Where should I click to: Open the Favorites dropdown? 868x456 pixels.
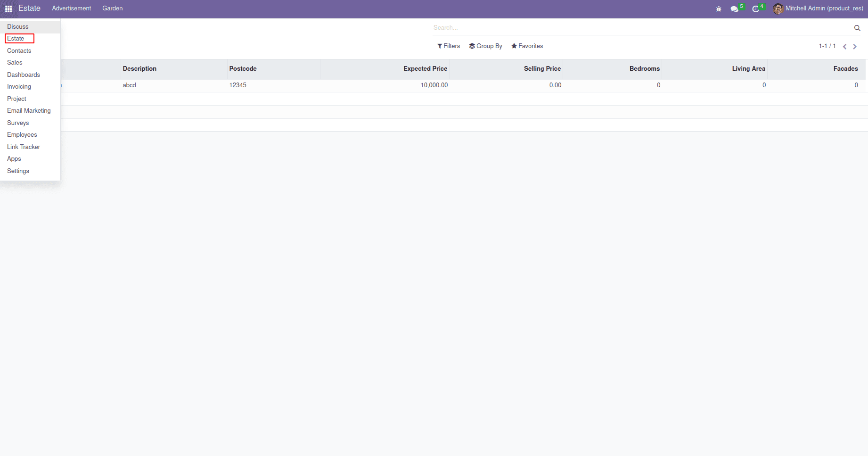[527, 46]
